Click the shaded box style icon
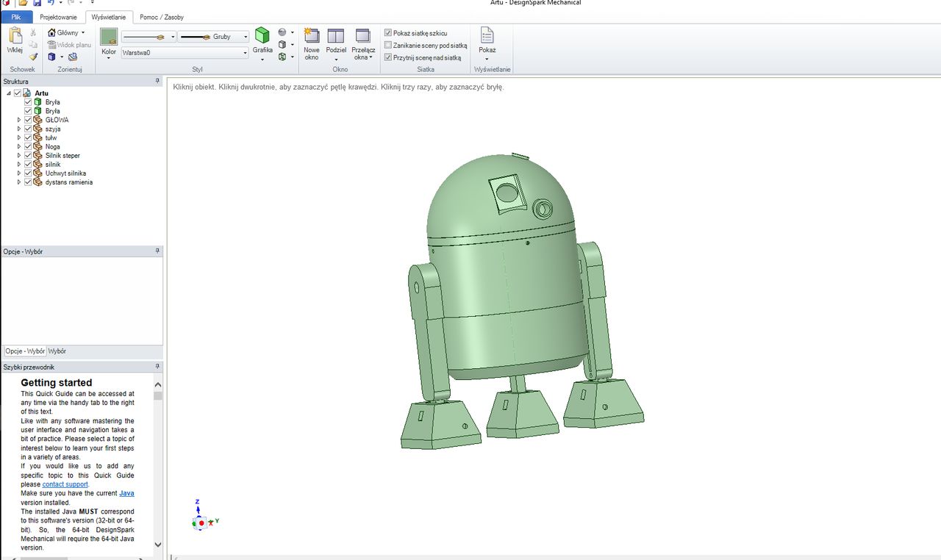This screenshot has height=560, width=941. [x=282, y=45]
